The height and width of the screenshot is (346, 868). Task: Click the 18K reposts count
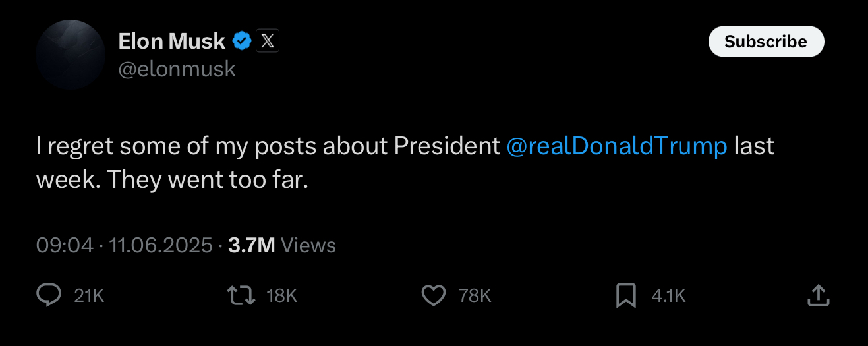[x=281, y=297]
